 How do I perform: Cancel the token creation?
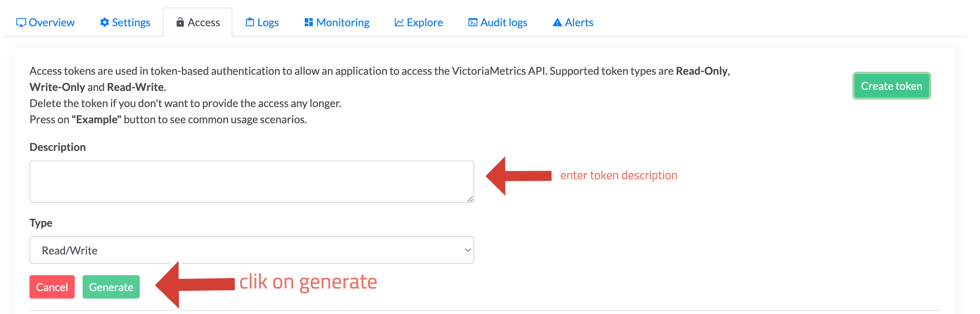tap(52, 287)
